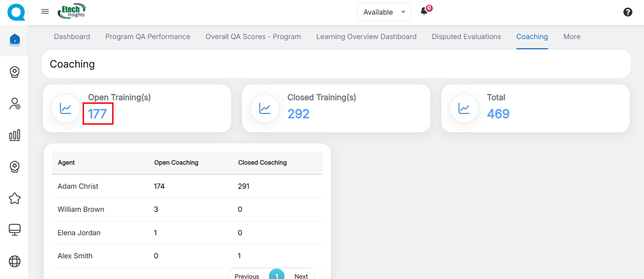Screen dimensions: 644x279
Task: Click the Open Training(s) count 177
Action: click(97, 114)
